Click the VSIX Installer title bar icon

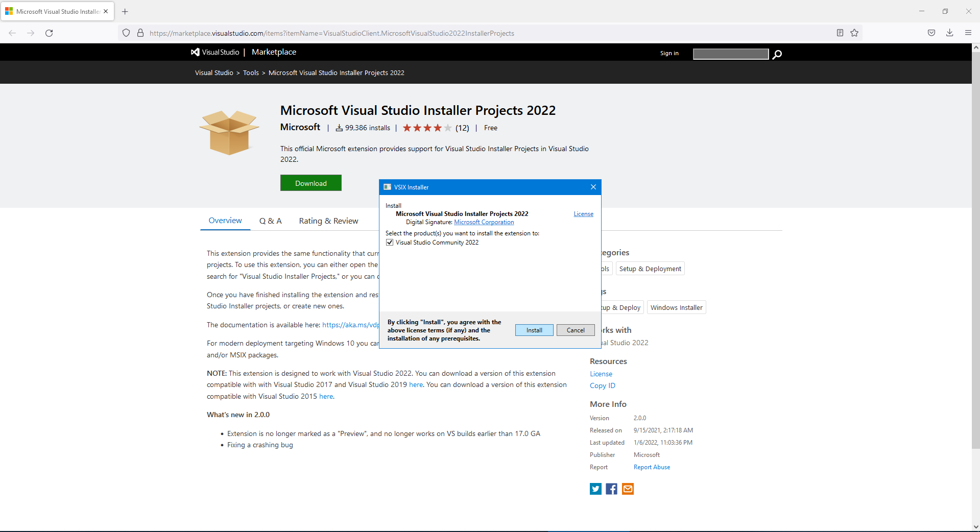tap(387, 187)
